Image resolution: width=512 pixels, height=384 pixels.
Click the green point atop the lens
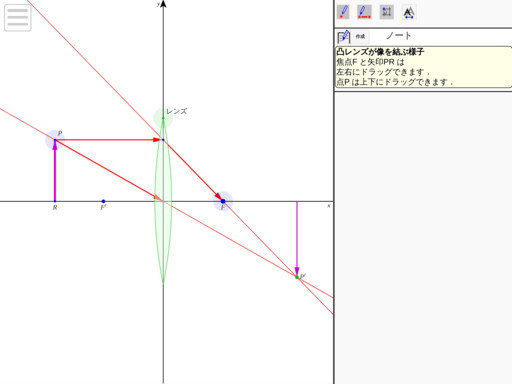pyautogui.click(x=163, y=118)
